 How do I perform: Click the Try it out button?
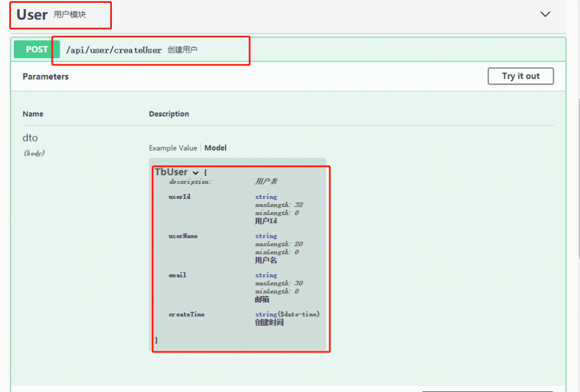(520, 76)
